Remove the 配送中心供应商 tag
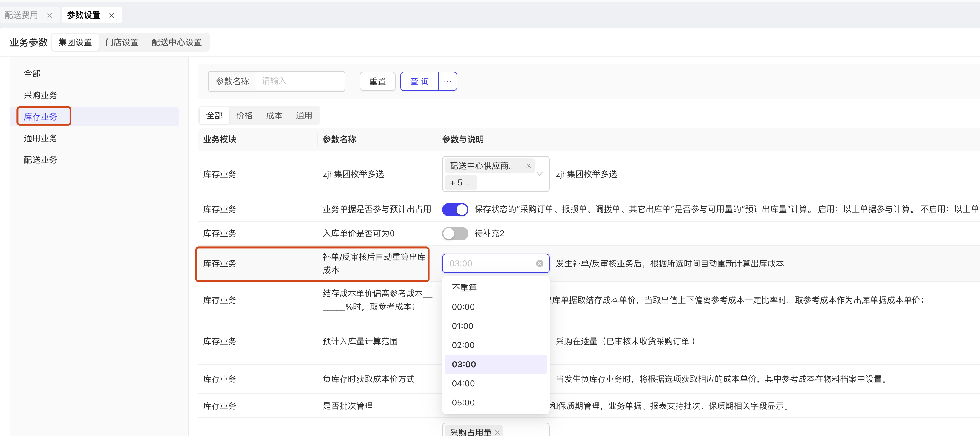Viewport: 980px width, 436px height. click(529, 166)
